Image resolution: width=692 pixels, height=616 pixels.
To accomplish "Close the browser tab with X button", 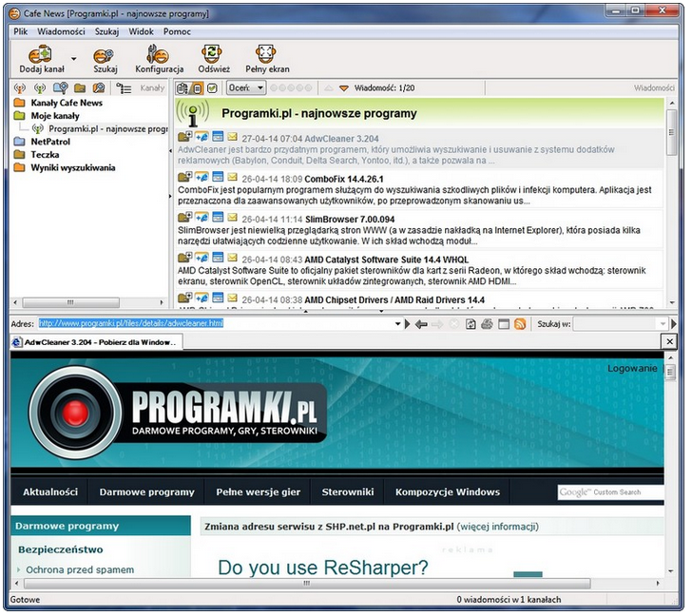I will (669, 341).
